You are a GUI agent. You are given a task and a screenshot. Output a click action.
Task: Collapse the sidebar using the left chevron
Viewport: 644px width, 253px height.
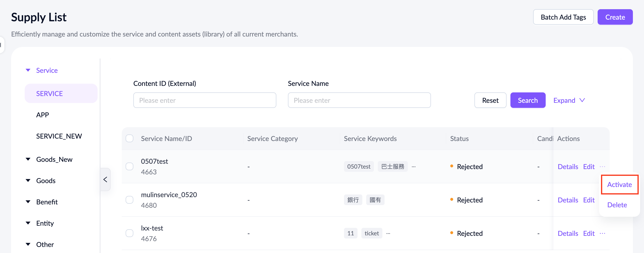[105, 179]
